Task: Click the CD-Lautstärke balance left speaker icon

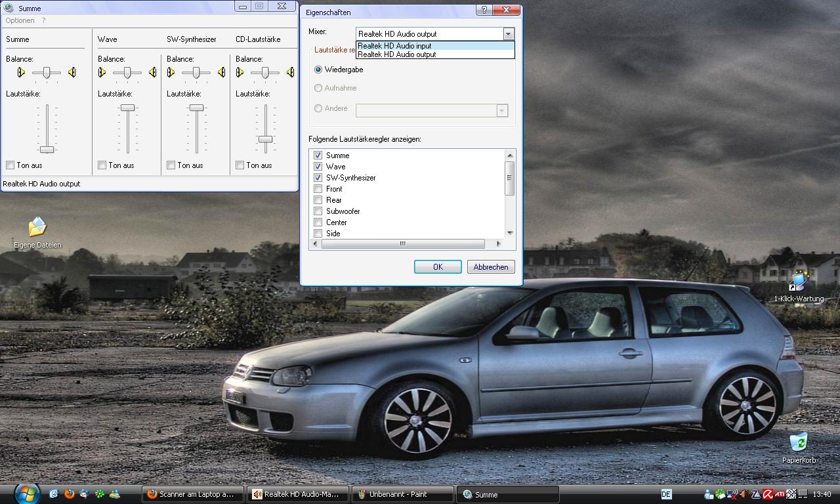Action: [240, 73]
